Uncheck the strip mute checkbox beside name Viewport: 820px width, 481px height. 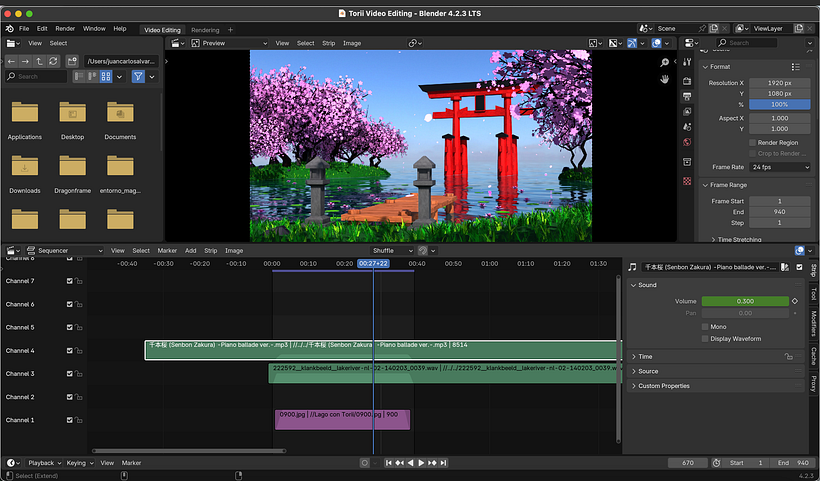(799, 267)
